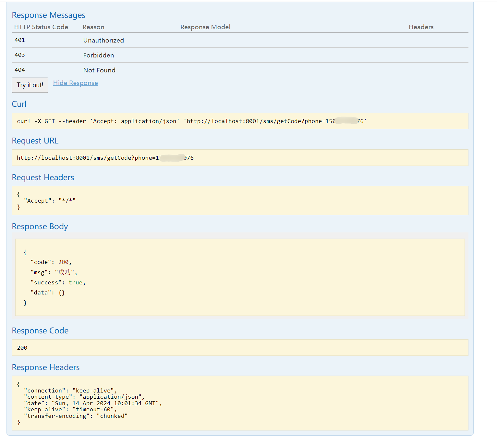Click the Response Model column header
Image resolution: width=497 pixels, height=448 pixels.
pos(205,27)
